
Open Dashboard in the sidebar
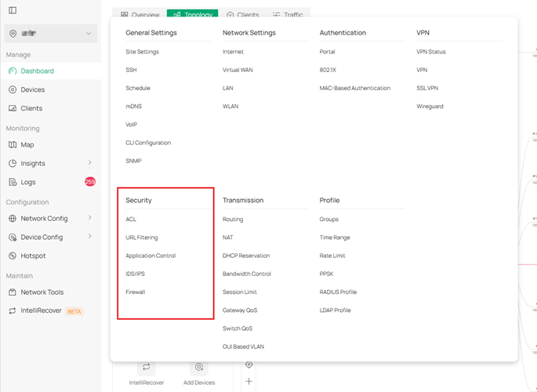pos(51,71)
